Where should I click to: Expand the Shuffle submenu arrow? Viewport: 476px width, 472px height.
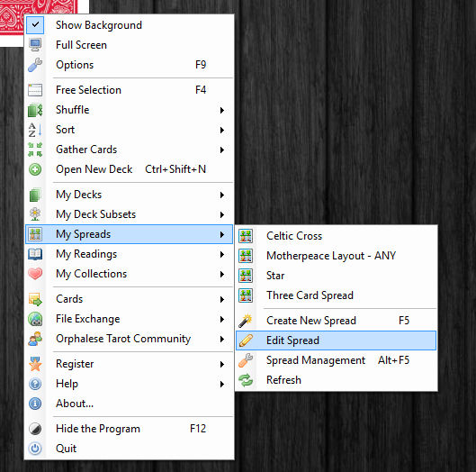[x=222, y=110]
